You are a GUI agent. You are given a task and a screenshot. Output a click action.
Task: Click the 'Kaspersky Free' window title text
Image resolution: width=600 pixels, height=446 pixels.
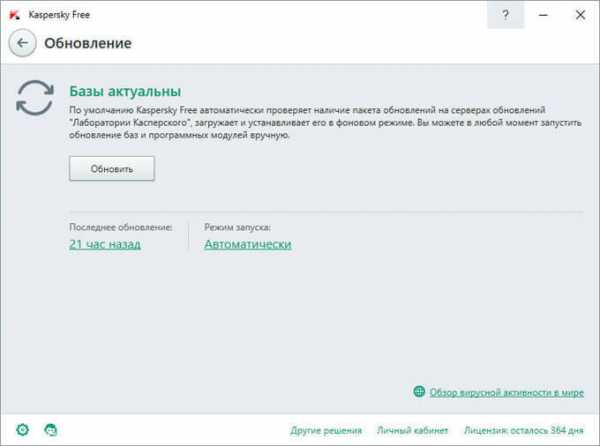(x=59, y=15)
